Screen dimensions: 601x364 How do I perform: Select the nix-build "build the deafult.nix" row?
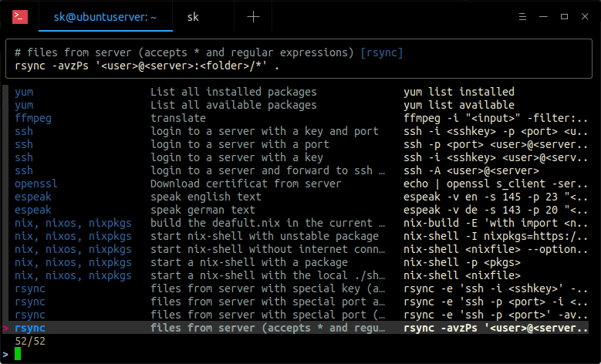(267, 223)
